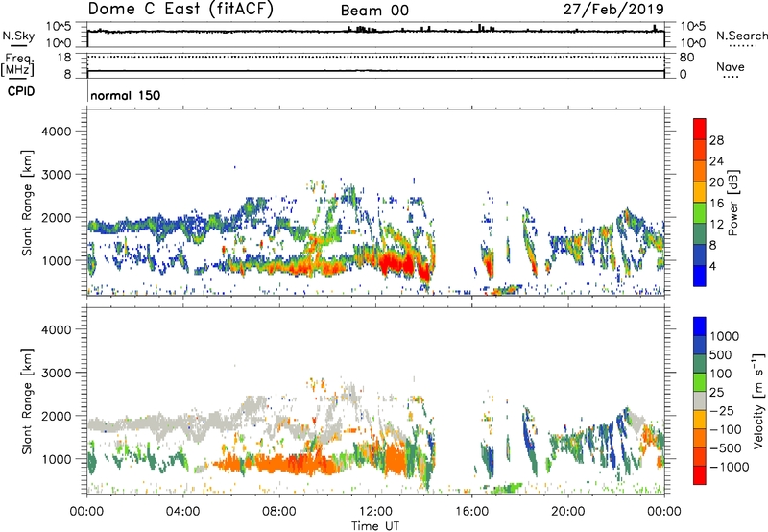
Task: Click the velocity colorbar value 1000
Action: [725, 336]
